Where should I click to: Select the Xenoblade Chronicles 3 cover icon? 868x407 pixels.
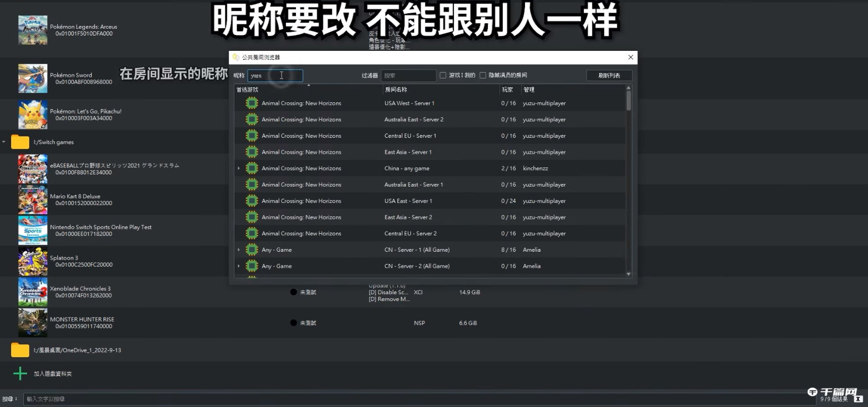[33, 292]
